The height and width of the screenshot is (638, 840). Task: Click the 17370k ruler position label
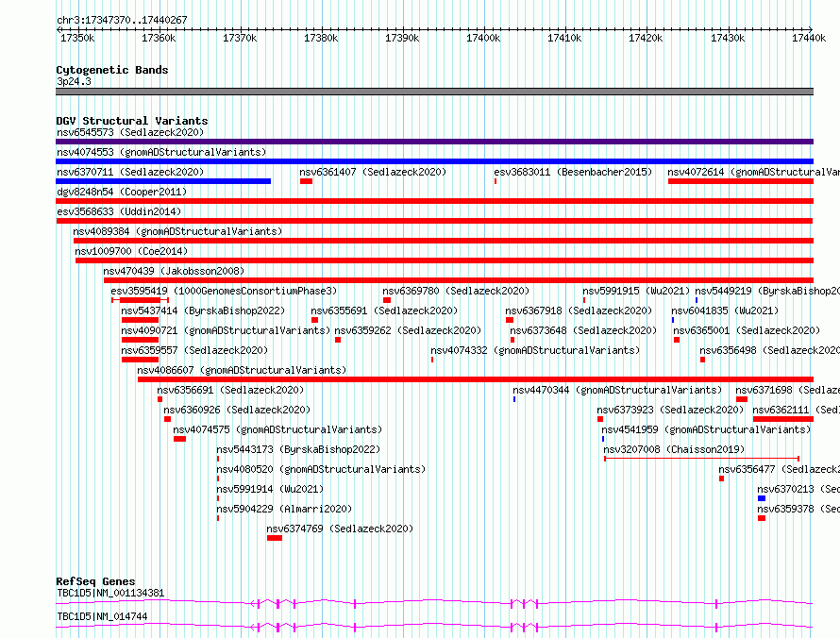pyautogui.click(x=240, y=38)
